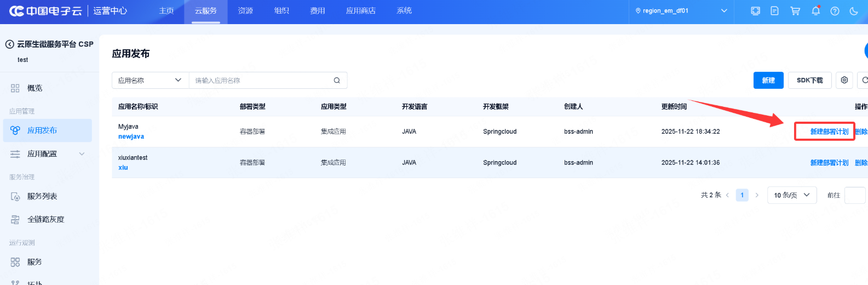Open the newjava application link
868x285 pixels.
click(131, 136)
